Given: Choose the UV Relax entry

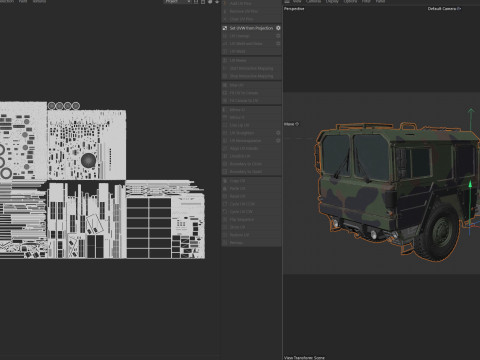Looking at the screenshot, I should point(252,60).
